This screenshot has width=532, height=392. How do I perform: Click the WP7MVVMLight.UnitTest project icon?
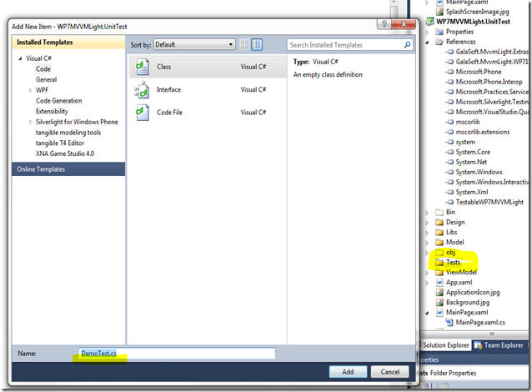click(x=430, y=22)
